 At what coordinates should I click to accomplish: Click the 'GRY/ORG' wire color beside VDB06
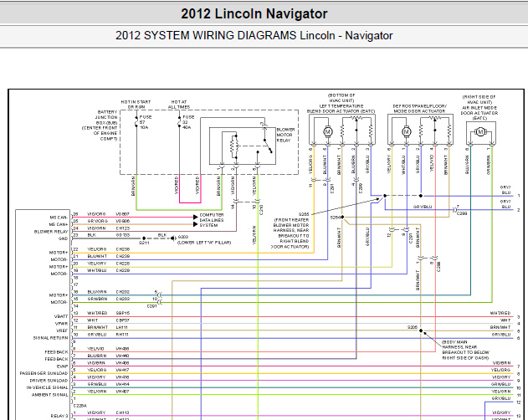click(98, 221)
